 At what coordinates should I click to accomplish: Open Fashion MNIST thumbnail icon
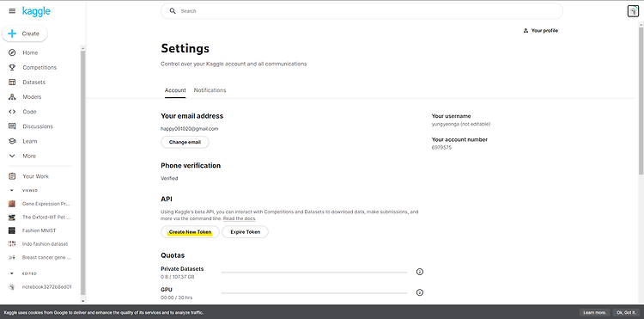[12, 230]
